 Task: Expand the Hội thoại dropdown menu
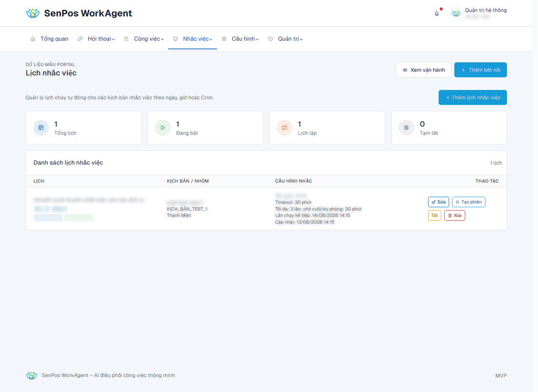[x=96, y=39]
